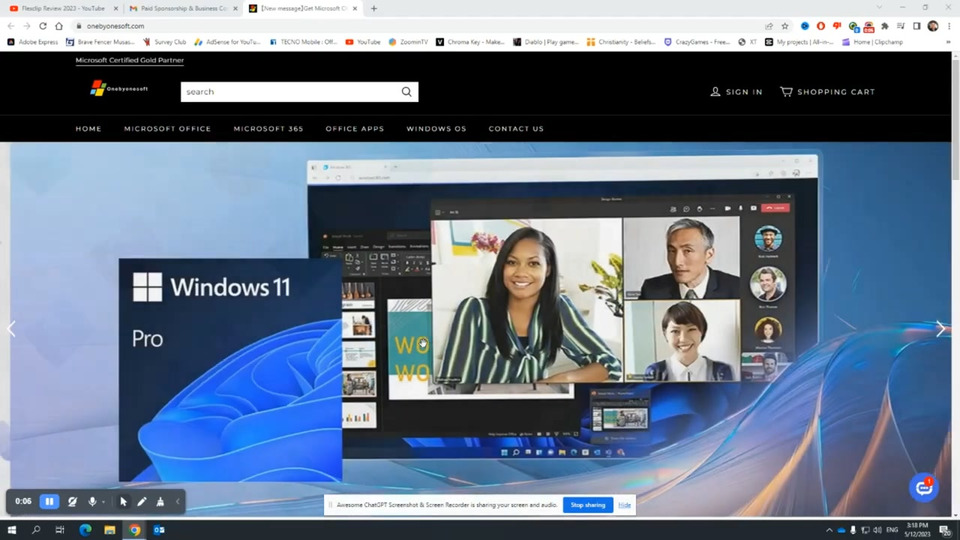The width and height of the screenshot is (960, 540).
Task: Toggle the recorder microphone
Action: coord(92,501)
